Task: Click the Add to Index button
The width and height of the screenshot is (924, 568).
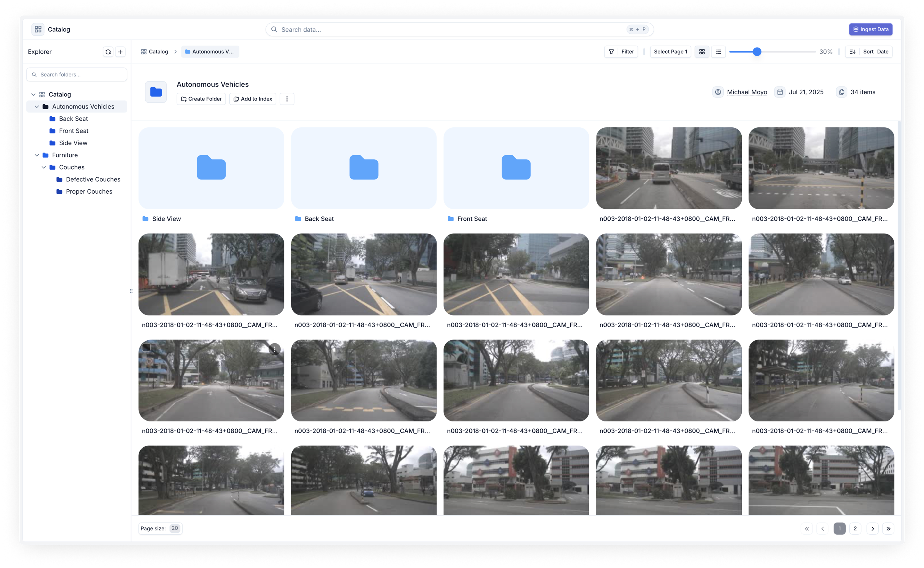Action: [252, 99]
